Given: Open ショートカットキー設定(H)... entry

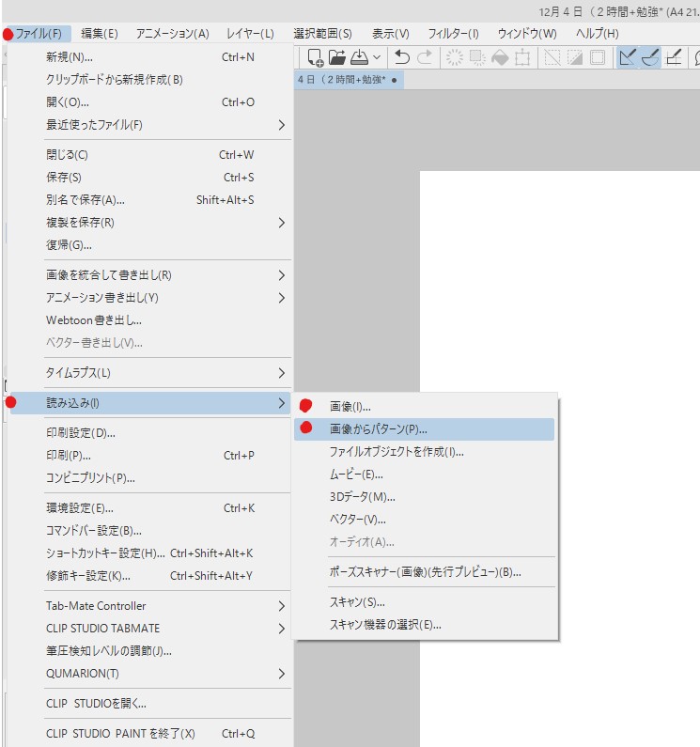Looking at the screenshot, I should [x=150, y=553].
